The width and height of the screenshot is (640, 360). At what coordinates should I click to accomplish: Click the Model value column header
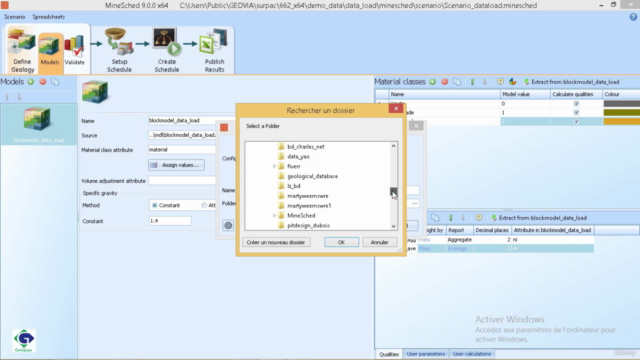pyautogui.click(x=525, y=94)
